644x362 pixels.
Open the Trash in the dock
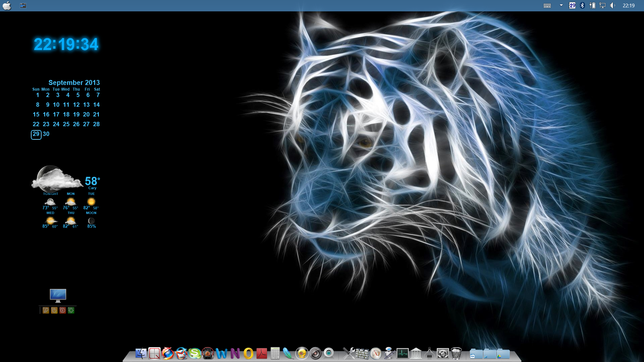[456, 353]
